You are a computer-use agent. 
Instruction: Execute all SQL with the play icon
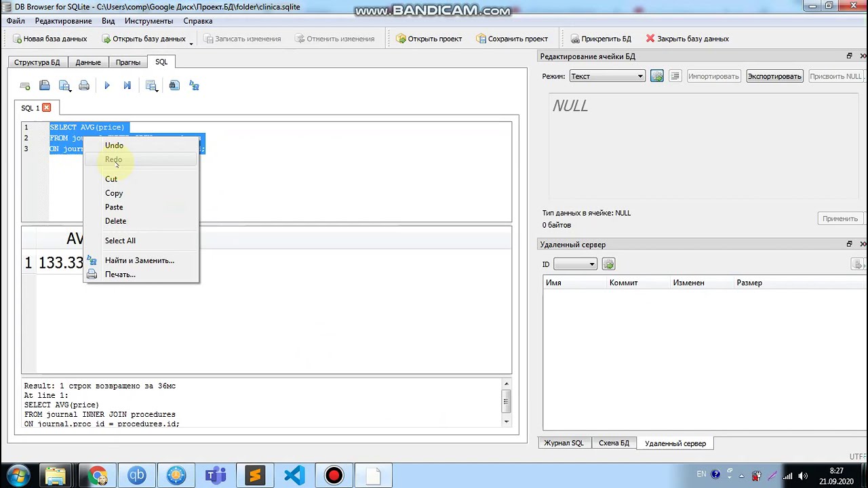(106, 85)
